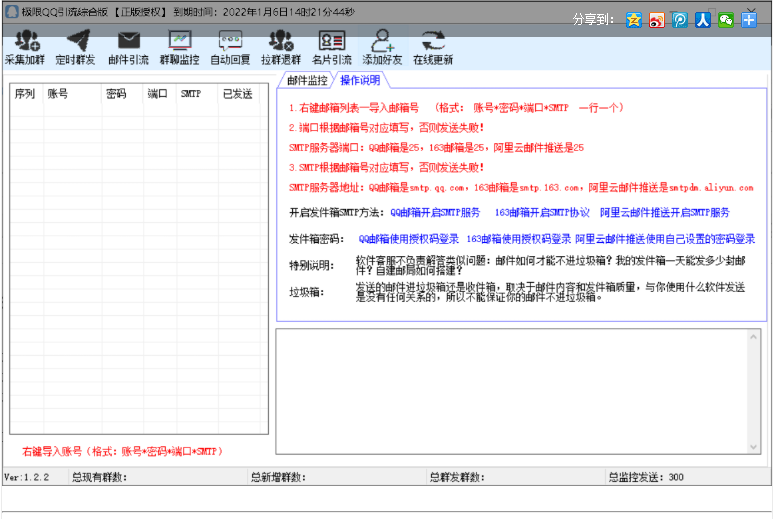This screenshot has width=775, height=519.
Task: Open 163邮箱开启SMTP协议 link
Action: click(x=542, y=213)
